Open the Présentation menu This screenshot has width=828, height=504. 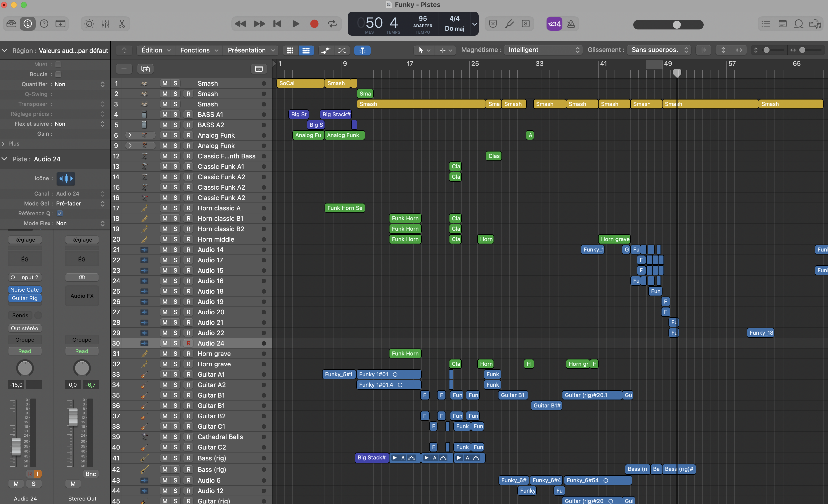[x=250, y=50]
